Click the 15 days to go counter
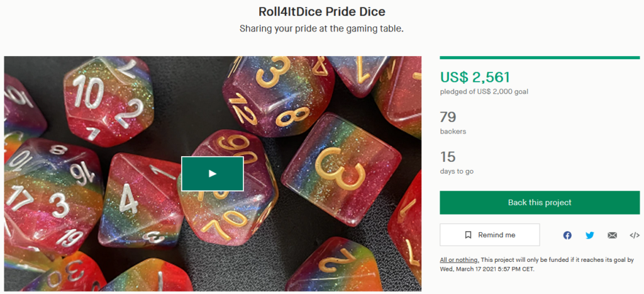Screen dimensions: 644x294 click(448, 157)
